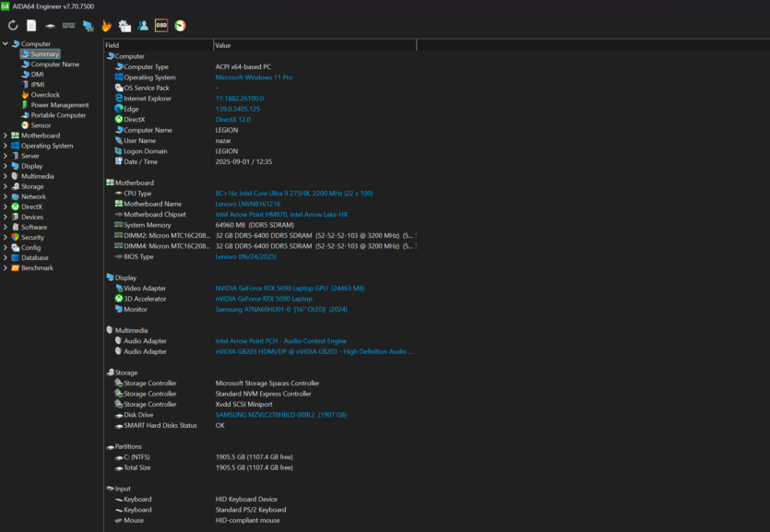The image size is (770, 532).
Task: Open the Edge version 139.0.3405.125 link
Action: tap(238, 109)
